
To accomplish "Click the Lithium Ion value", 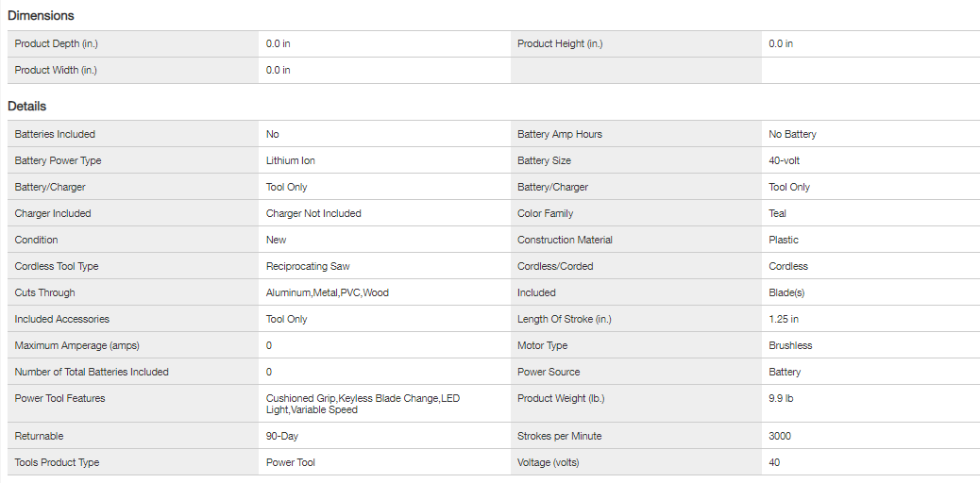I will pos(291,161).
